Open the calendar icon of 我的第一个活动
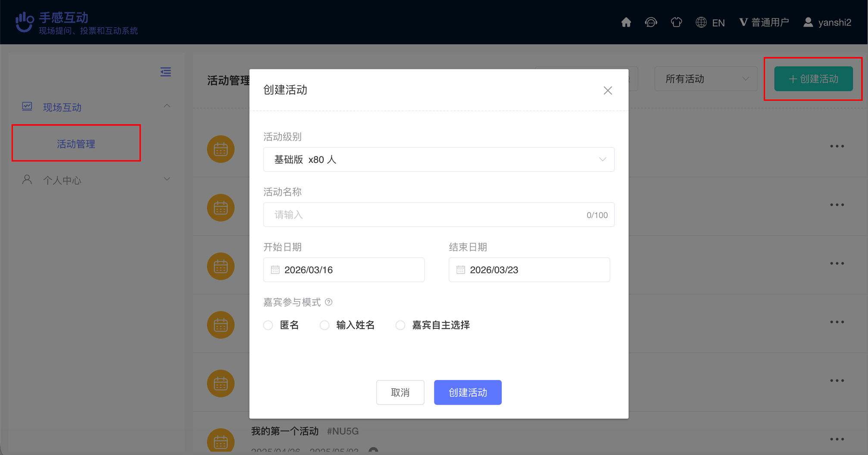 coord(221,441)
